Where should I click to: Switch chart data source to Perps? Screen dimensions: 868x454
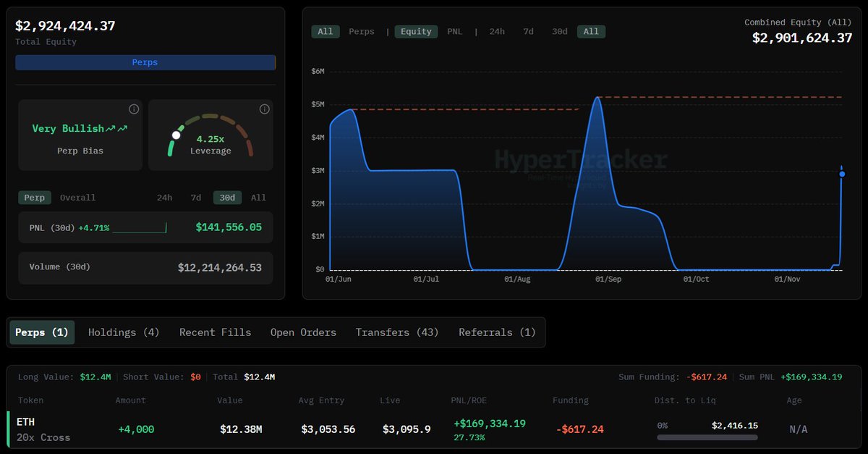[x=362, y=31]
